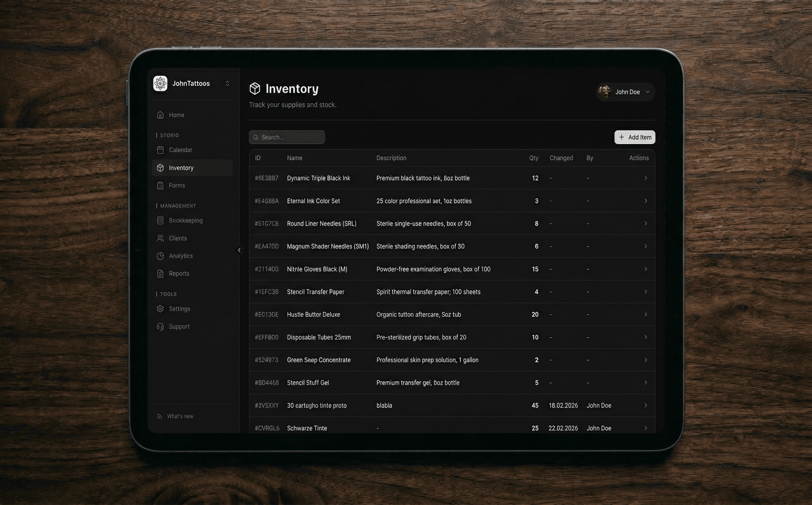Screen dimensions: 812x505
Task: Open Analytics pie chart icon
Action: pyautogui.click(x=160, y=256)
